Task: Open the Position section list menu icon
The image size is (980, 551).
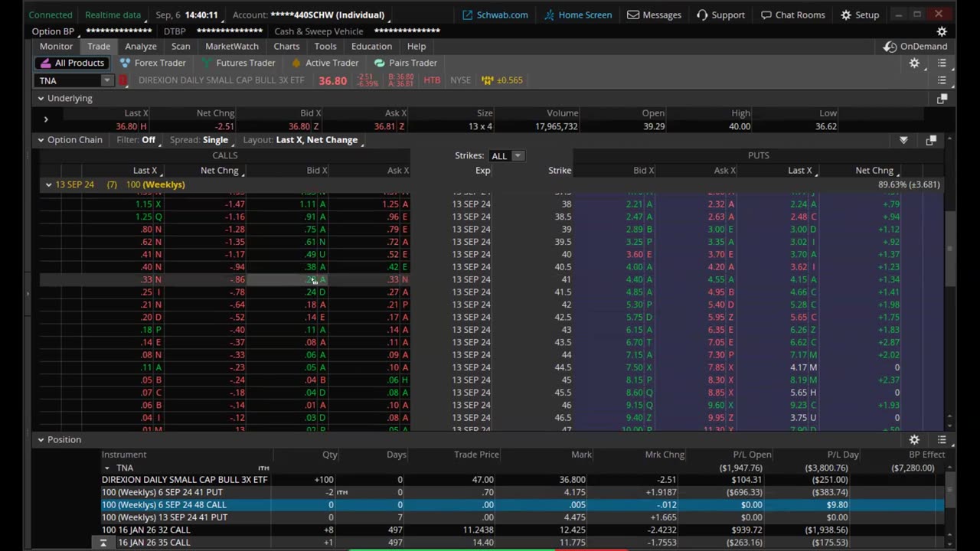Action: tap(942, 439)
